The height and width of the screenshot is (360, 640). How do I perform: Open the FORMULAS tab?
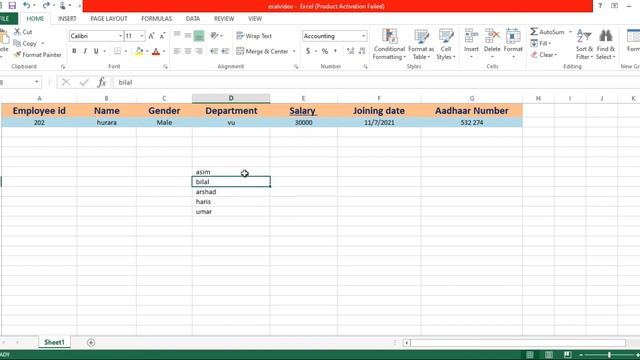coord(156,19)
